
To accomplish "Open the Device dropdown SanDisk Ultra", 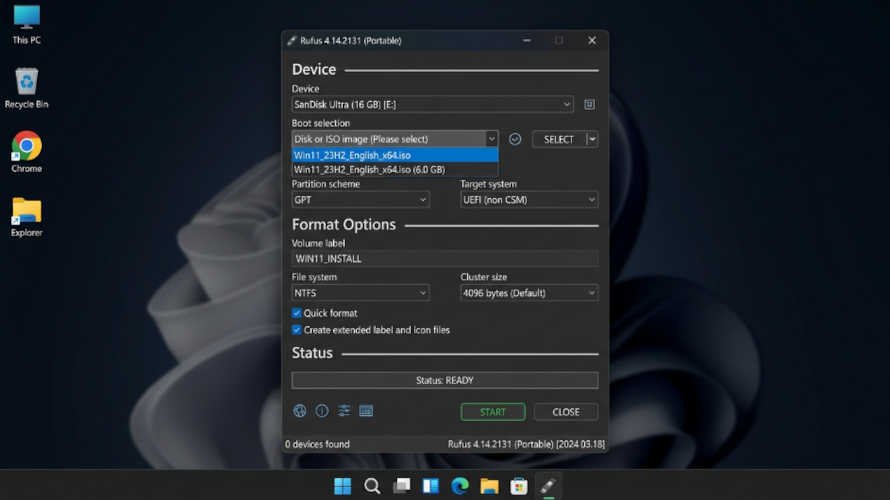I will pos(432,104).
